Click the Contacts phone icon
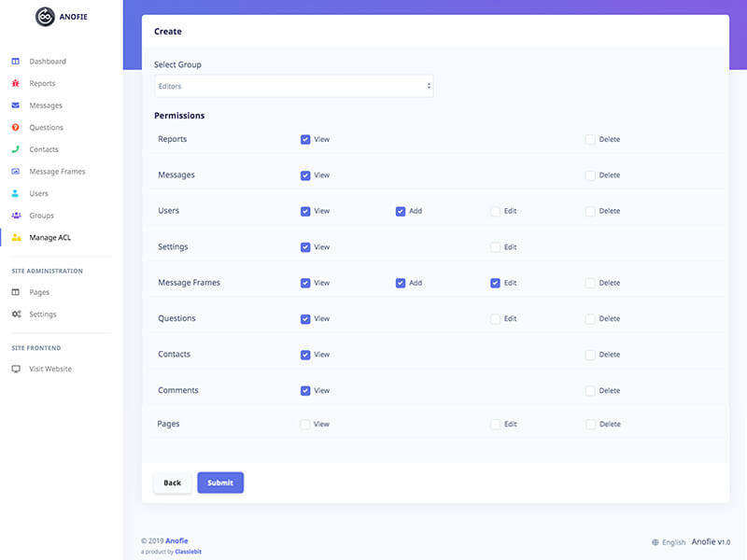747x560 pixels. point(16,149)
